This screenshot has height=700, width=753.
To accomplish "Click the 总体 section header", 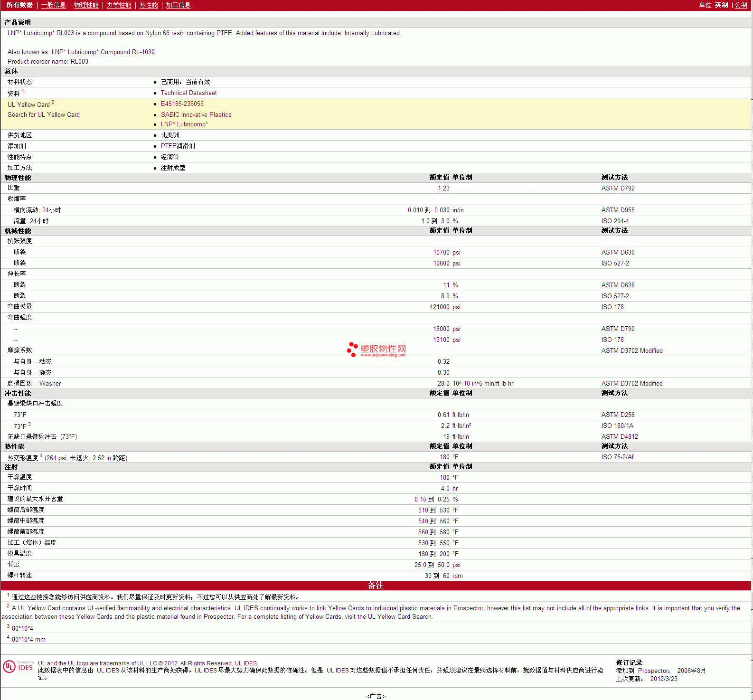I will point(11,71).
